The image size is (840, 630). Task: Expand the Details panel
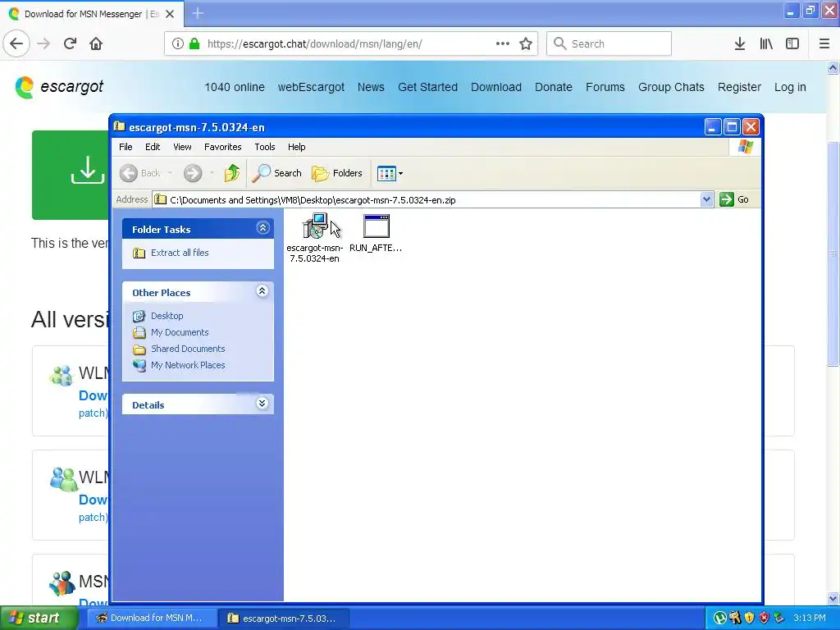tap(262, 404)
